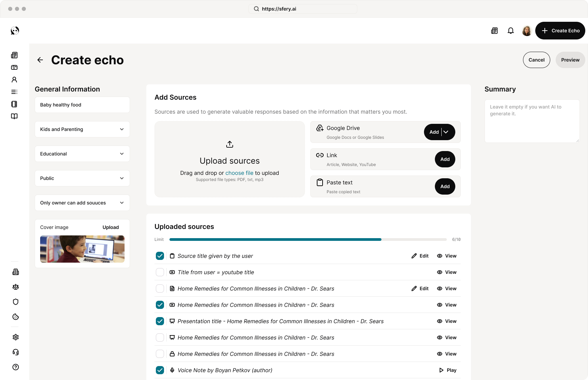Click the sources limit progress bar

(x=308, y=239)
